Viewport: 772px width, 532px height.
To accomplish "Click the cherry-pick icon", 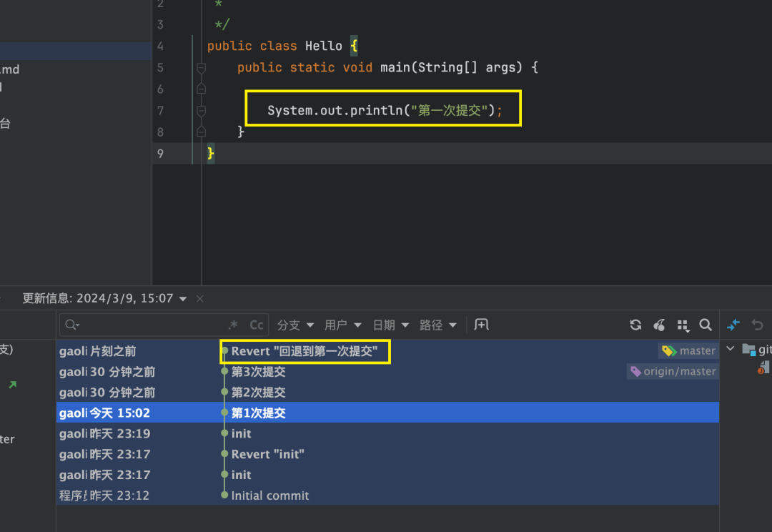I will coord(659,325).
